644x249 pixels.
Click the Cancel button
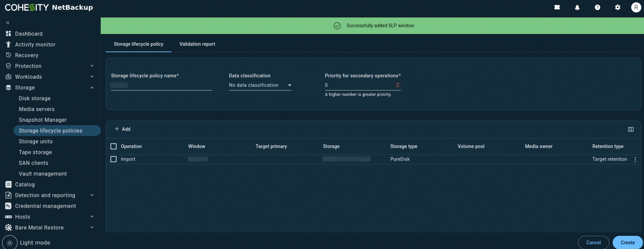(593, 242)
